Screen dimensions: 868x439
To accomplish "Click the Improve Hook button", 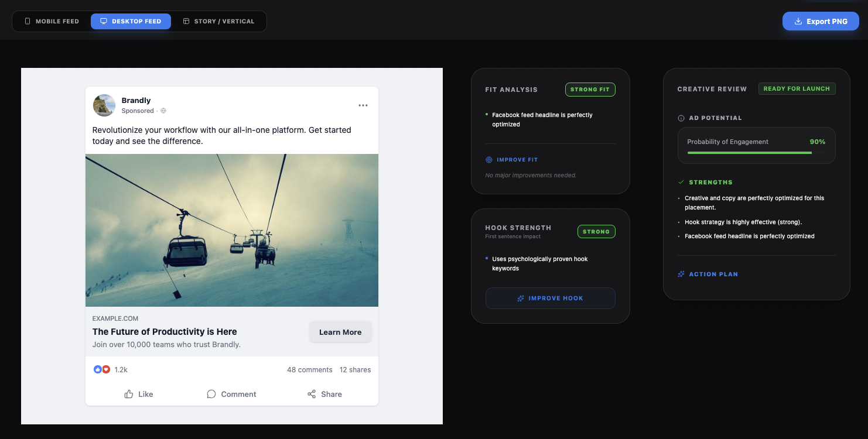I will coord(551,298).
